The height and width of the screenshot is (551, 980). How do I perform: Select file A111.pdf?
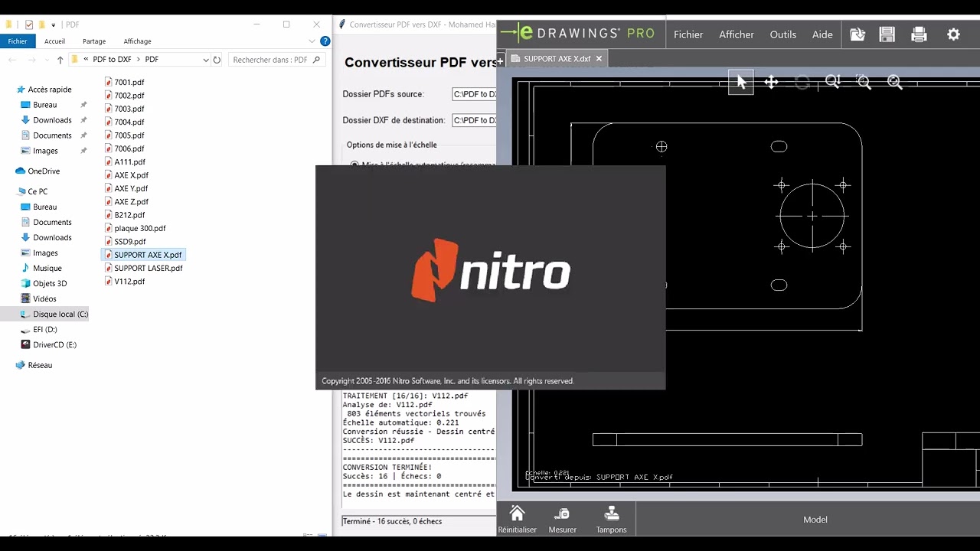point(124,161)
